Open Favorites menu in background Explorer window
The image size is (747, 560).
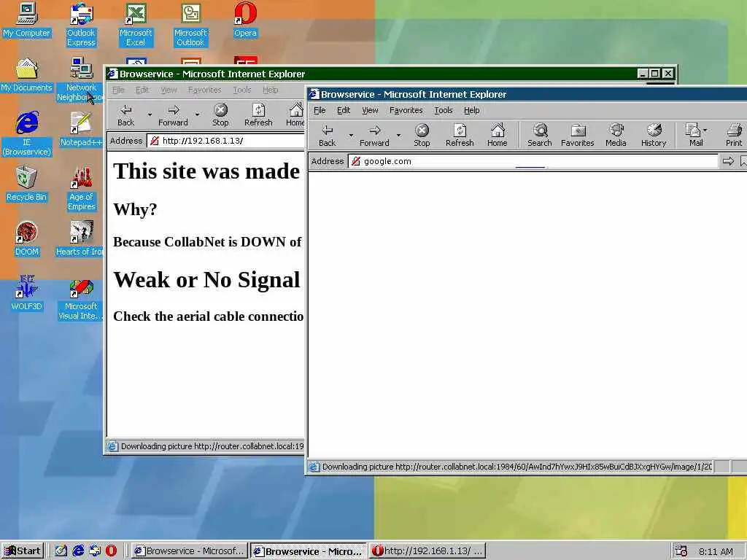coord(204,90)
